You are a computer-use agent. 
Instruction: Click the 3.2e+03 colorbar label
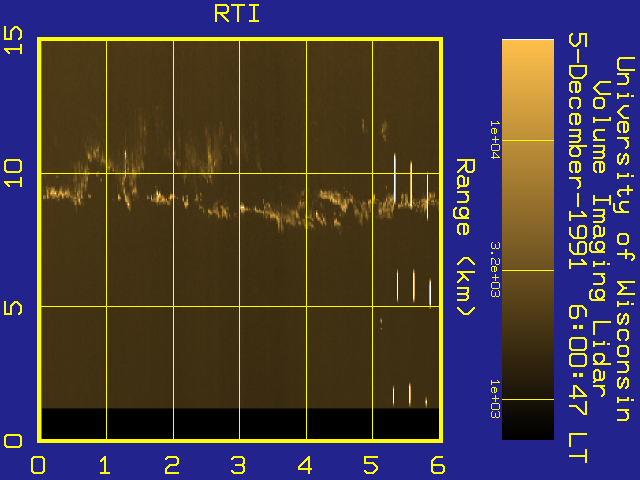point(495,270)
